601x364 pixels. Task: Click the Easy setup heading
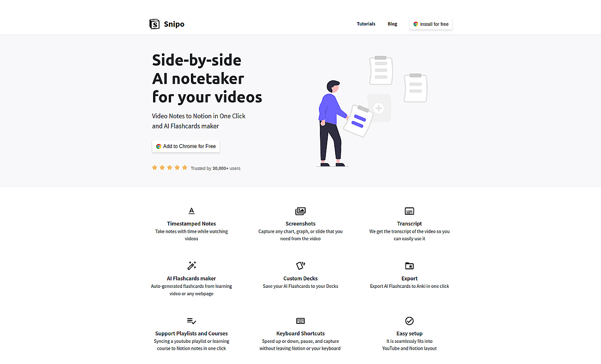pos(410,334)
